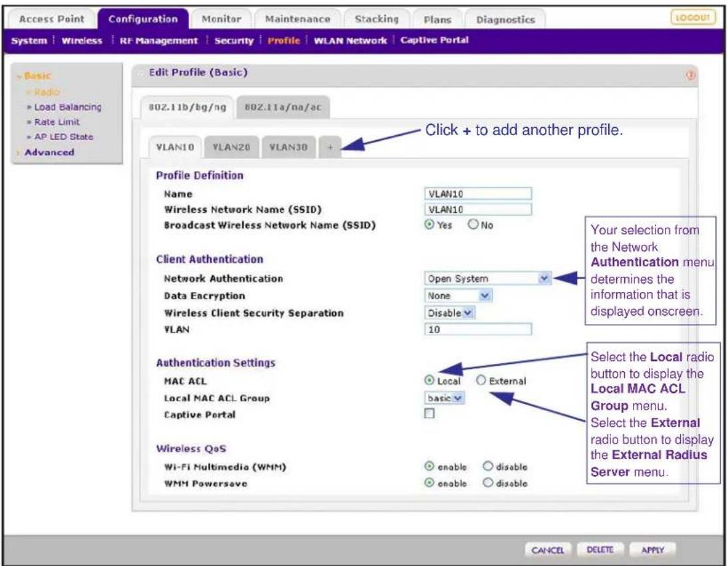Set WMM Powersave to enable
Viewport: 728px width, 566px height.
pos(429,482)
